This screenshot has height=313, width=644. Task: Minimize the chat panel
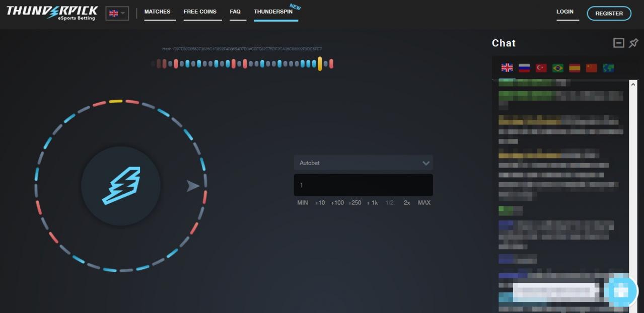tap(619, 43)
